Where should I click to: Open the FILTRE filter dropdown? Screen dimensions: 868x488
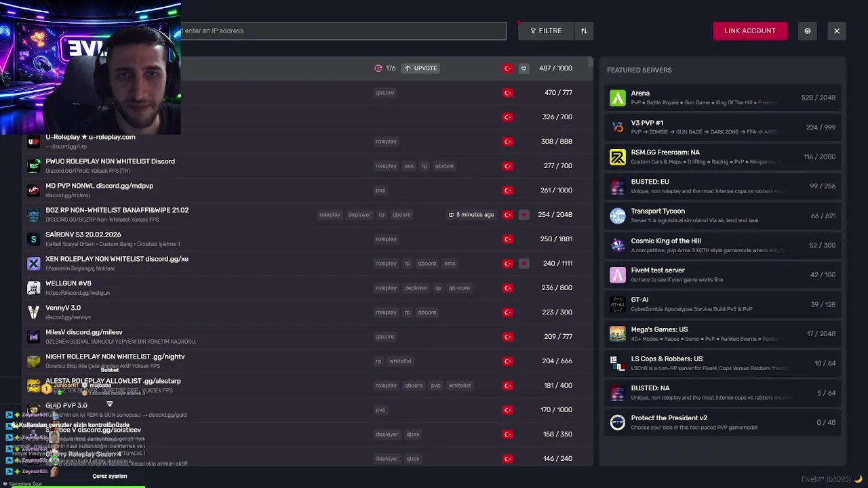[546, 30]
